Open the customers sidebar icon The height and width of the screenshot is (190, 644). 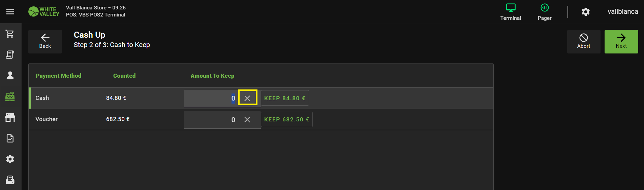(x=10, y=75)
